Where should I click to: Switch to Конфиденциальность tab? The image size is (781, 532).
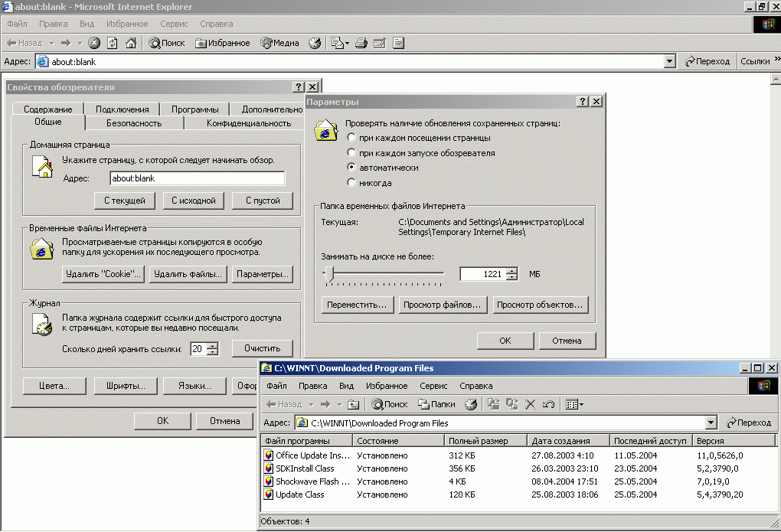pos(249,123)
